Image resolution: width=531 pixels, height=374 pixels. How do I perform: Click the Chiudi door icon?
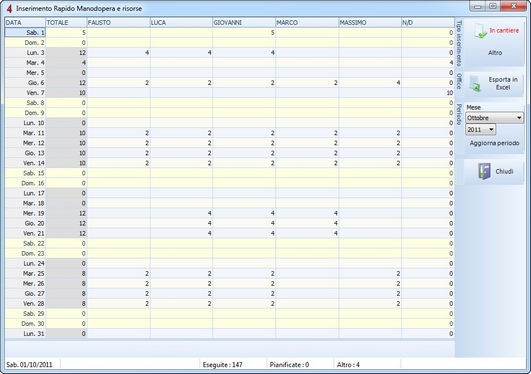click(485, 171)
